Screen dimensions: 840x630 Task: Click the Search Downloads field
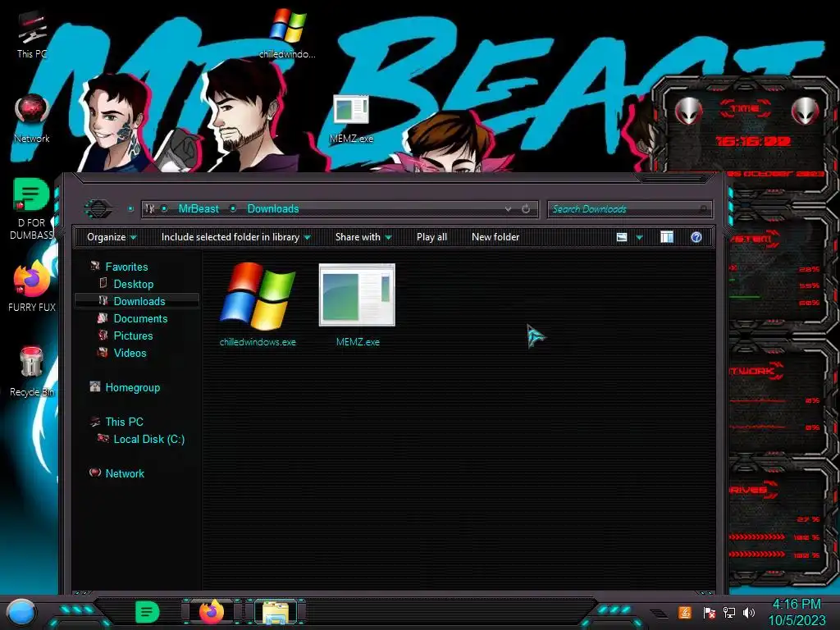629,209
